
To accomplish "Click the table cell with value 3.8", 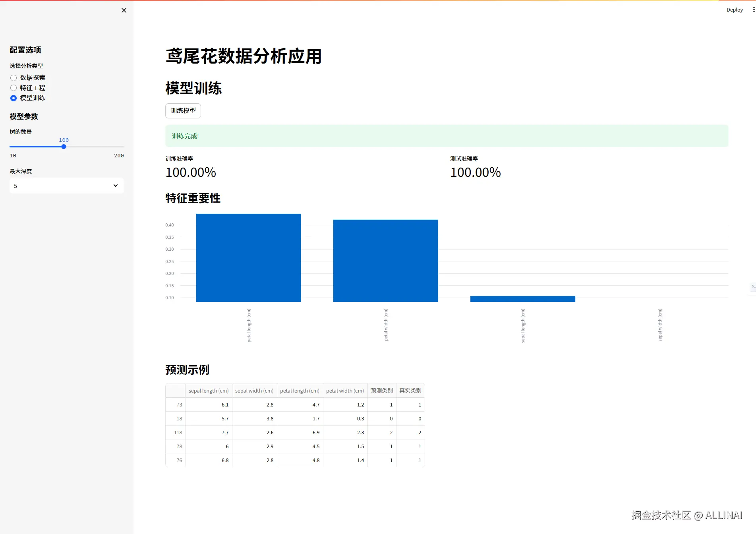I will coord(255,418).
